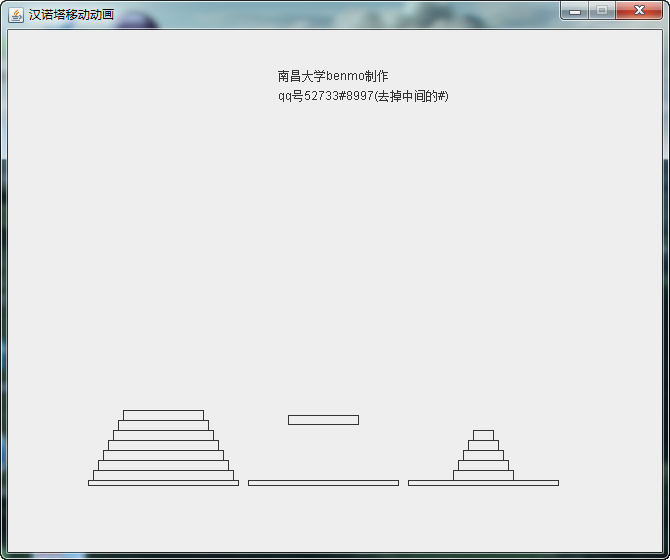The image size is (670, 560).
Task: Select the floating disk above the middle base
Action: [x=323, y=420]
